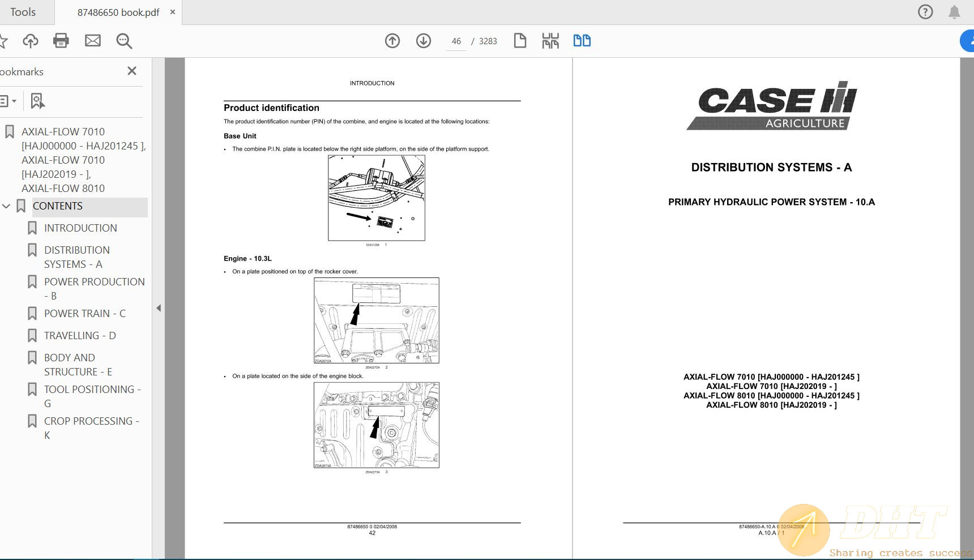Collapse the CONTENTS bookmark chevron
974x560 pixels.
tap(6, 206)
